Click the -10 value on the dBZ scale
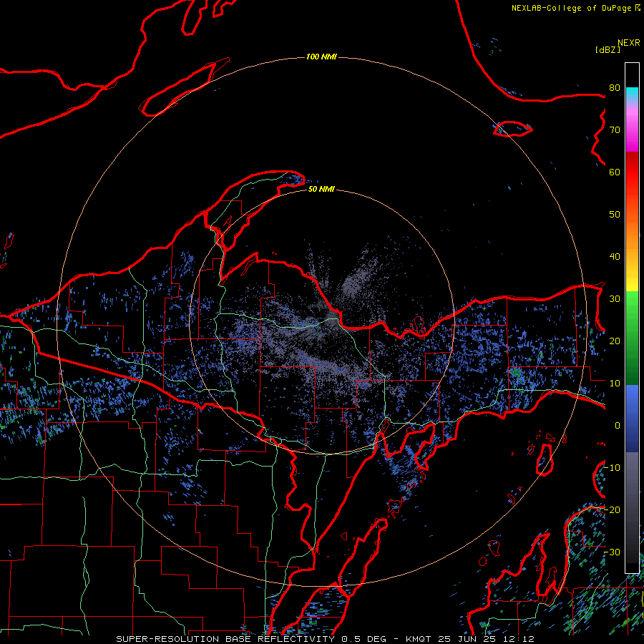Viewport: 644px width, 644px height. (x=612, y=468)
